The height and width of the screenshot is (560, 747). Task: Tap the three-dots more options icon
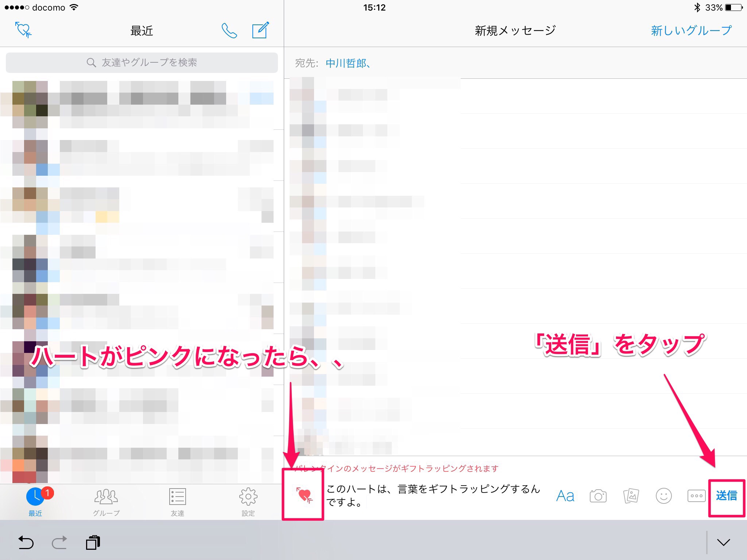coord(696,496)
